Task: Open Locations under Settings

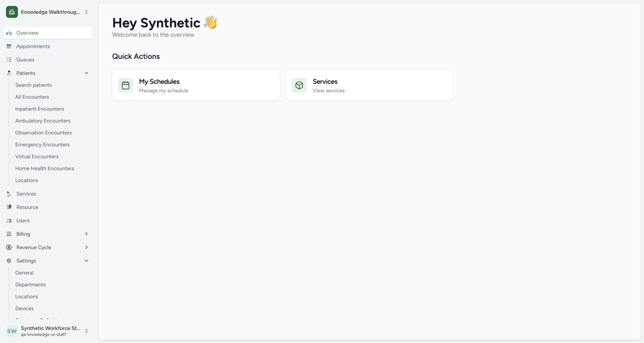Action: coord(26,296)
